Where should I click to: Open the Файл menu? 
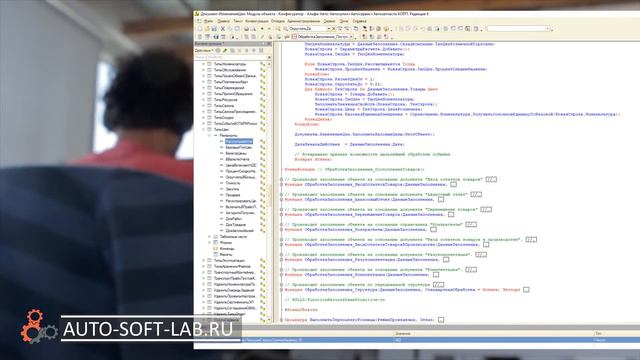tap(209, 21)
